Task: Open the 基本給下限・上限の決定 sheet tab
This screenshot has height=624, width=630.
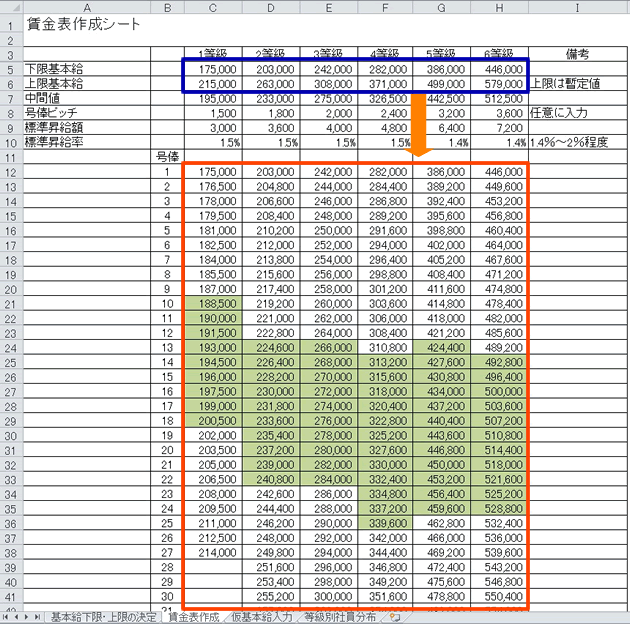Action: click(103, 617)
